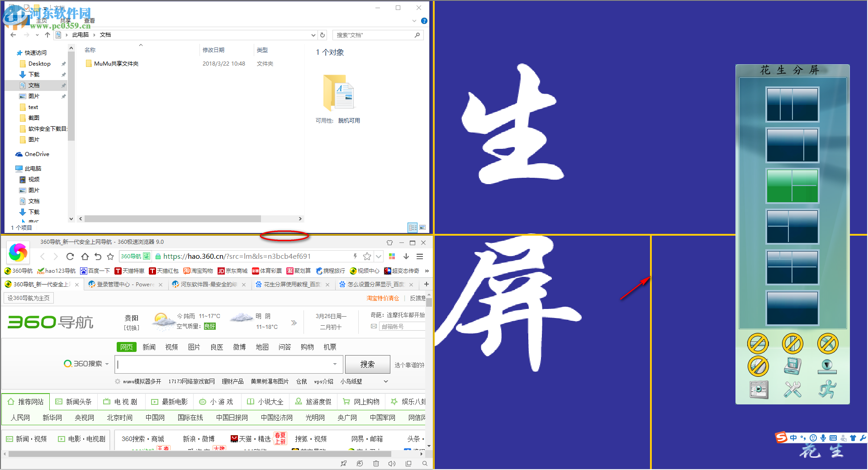Open the 共享 ribbon tab in File Explorer
The width and height of the screenshot is (868, 470).
(x=65, y=20)
